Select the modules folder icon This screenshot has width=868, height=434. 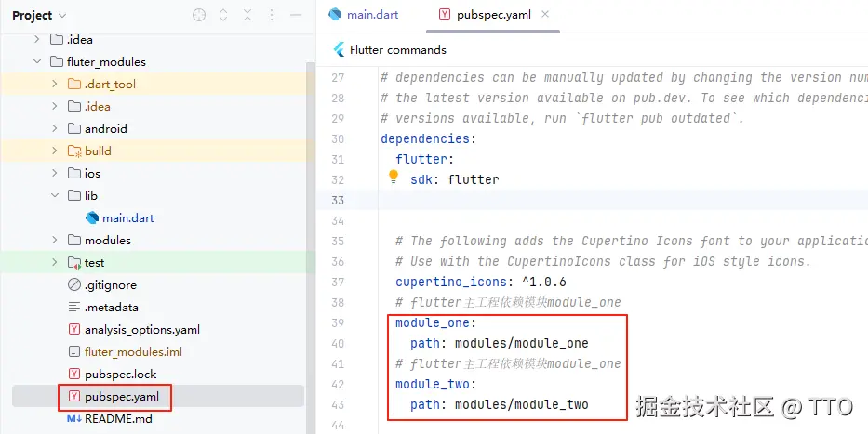tap(73, 240)
